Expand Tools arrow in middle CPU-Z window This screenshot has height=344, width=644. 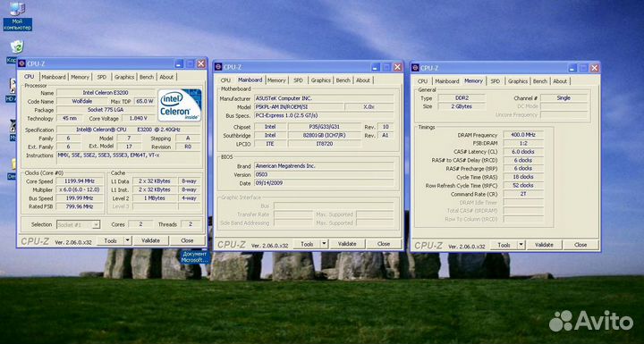pos(325,244)
